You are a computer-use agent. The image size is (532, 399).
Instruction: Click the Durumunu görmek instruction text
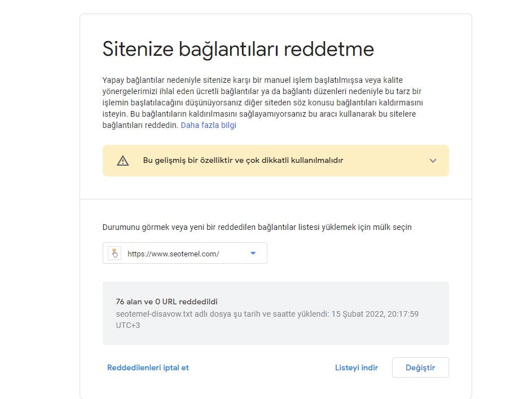(x=257, y=227)
